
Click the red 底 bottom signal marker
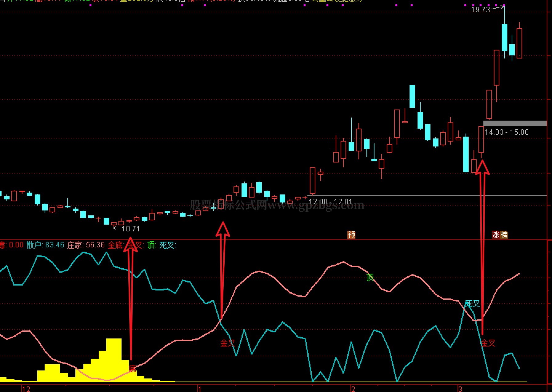(x=132, y=368)
